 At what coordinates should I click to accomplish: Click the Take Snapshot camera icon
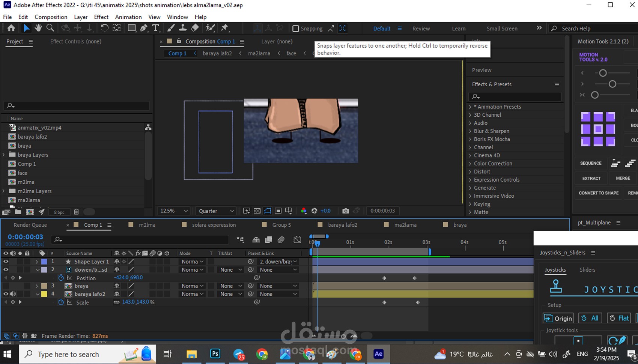click(346, 211)
